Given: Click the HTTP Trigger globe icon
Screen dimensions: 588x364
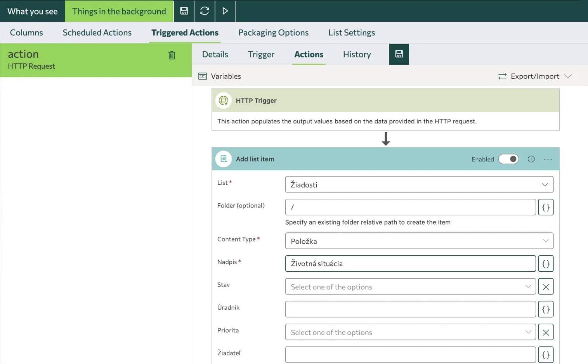Looking at the screenshot, I should pyautogui.click(x=224, y=101).
